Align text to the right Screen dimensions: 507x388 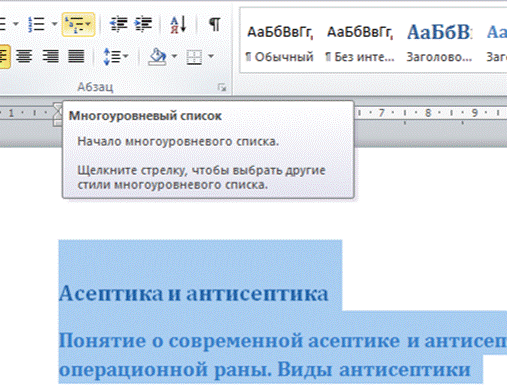pos(50,56)
